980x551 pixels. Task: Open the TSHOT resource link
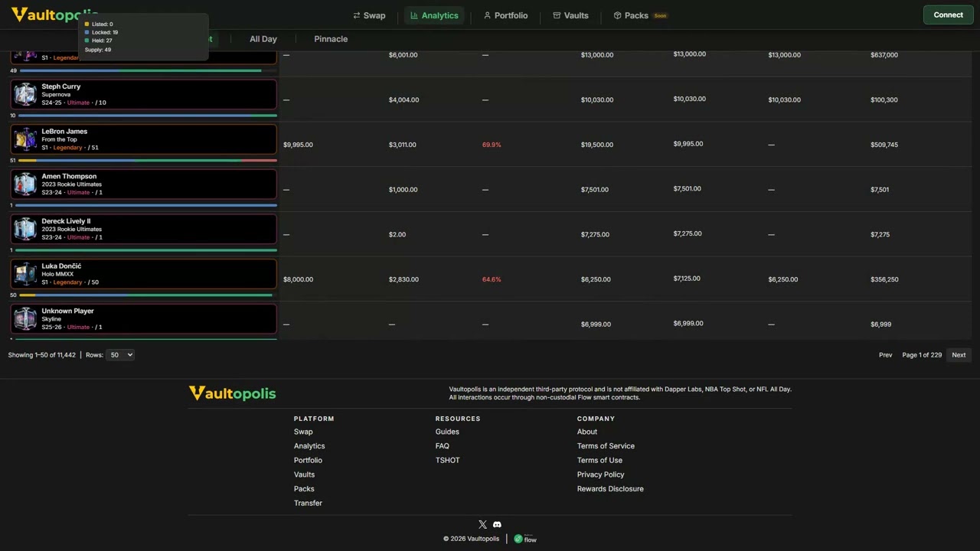tap(448, 461)
